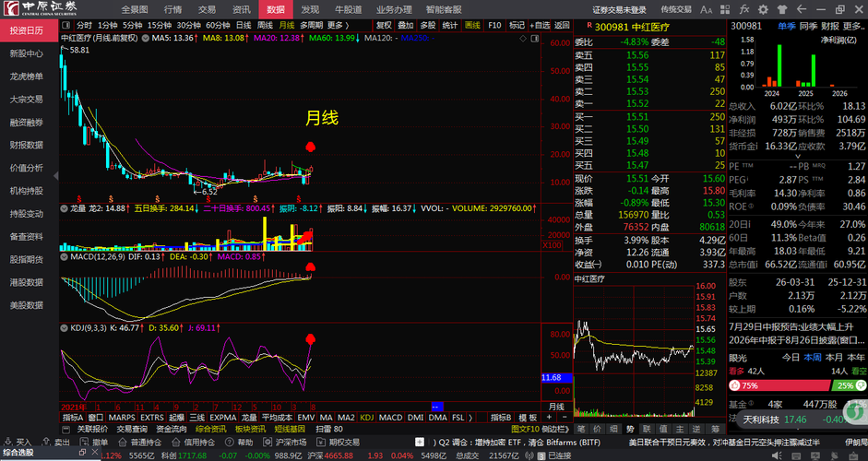Viewport: 868px width, 461px height.
Task: Click the restore icon on 综合选股 panel
Action: [x=82, y=452]
